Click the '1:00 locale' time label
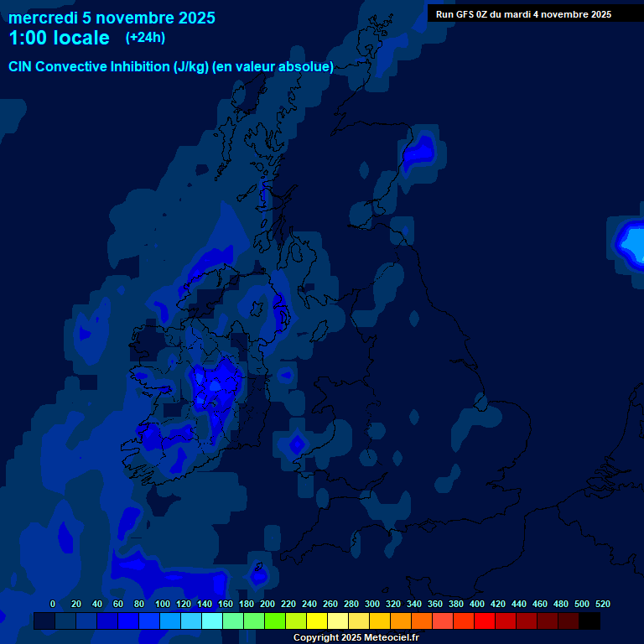The width and height of the screenshot is (644, 644). pyautogui.click(x=59, y=38)
